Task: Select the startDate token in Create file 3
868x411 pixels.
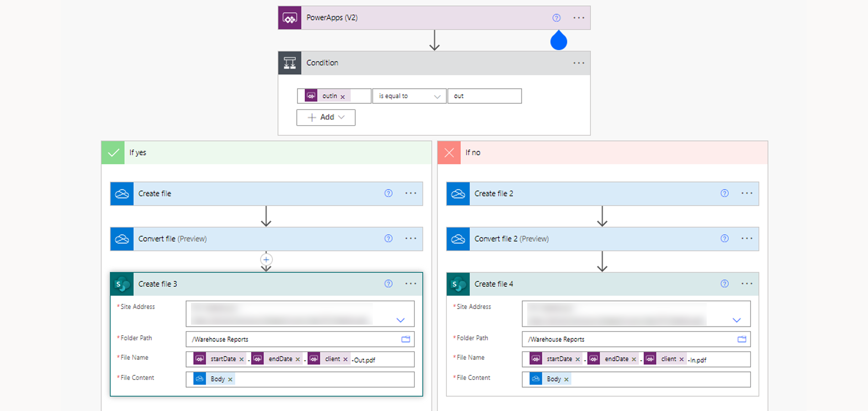Action: coord(220,359)
